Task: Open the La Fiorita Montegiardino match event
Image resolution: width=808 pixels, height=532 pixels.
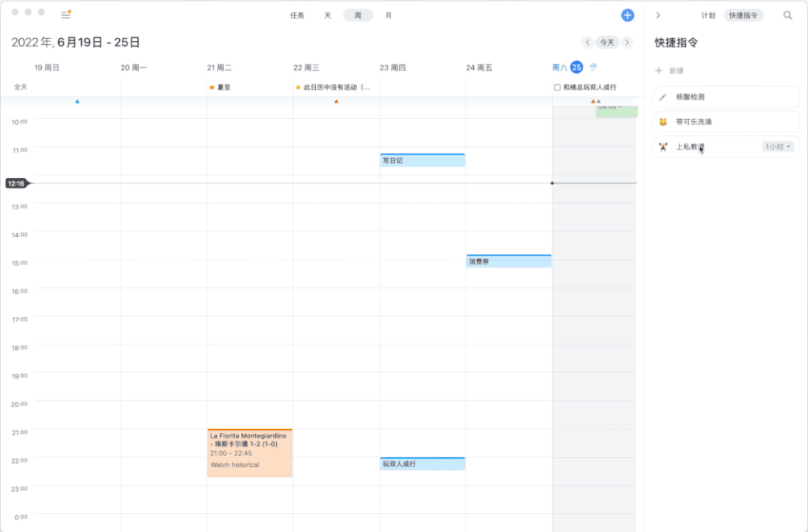Action: tap(250, 453)
